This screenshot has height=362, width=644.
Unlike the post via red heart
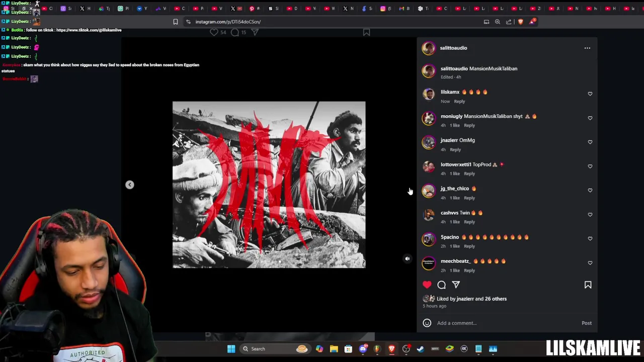[x=427, y=285]
